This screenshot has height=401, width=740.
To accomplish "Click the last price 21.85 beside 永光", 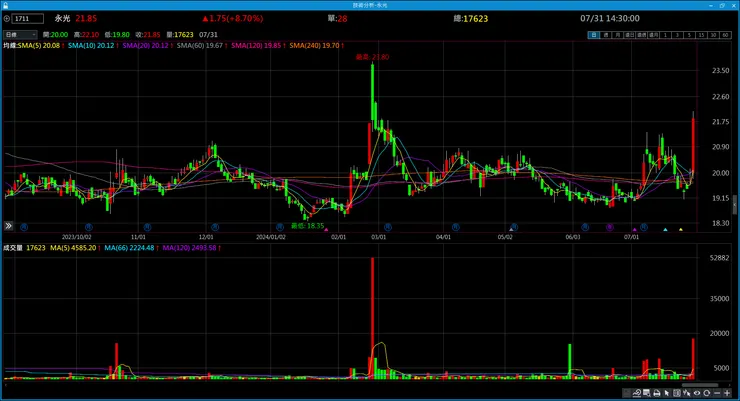I will click(x=86, y=18).
